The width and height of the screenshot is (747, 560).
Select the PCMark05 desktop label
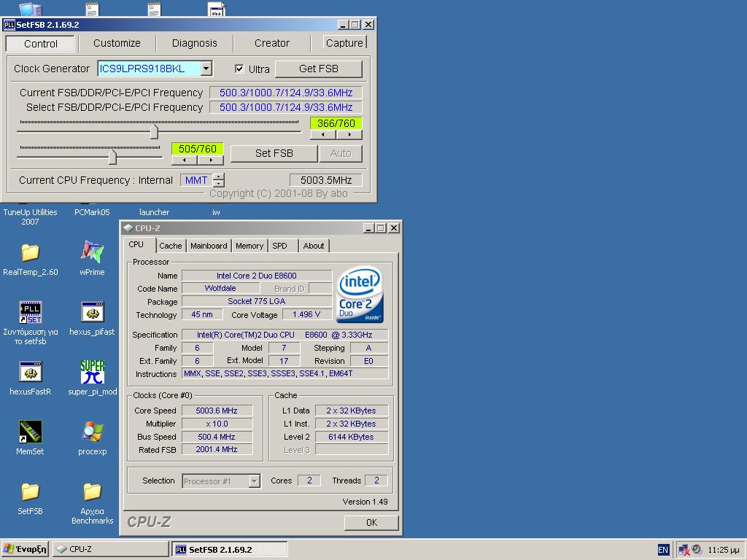92,212
